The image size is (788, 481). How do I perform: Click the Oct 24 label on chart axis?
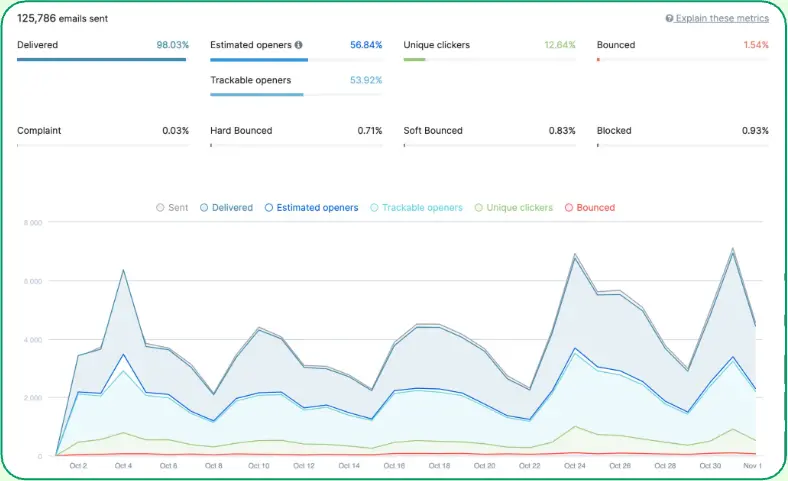(x=575, y=466)
